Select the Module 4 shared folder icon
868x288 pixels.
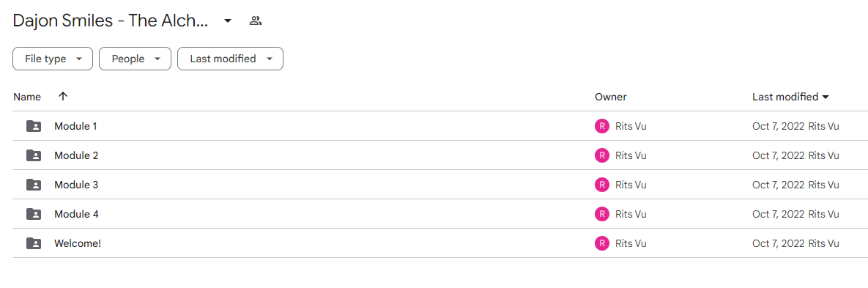click(34, 214)
